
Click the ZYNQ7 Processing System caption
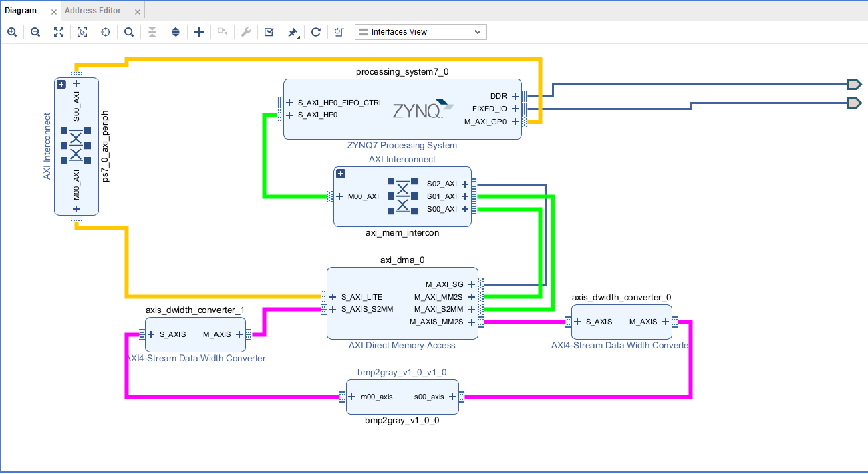click(402, 146)
